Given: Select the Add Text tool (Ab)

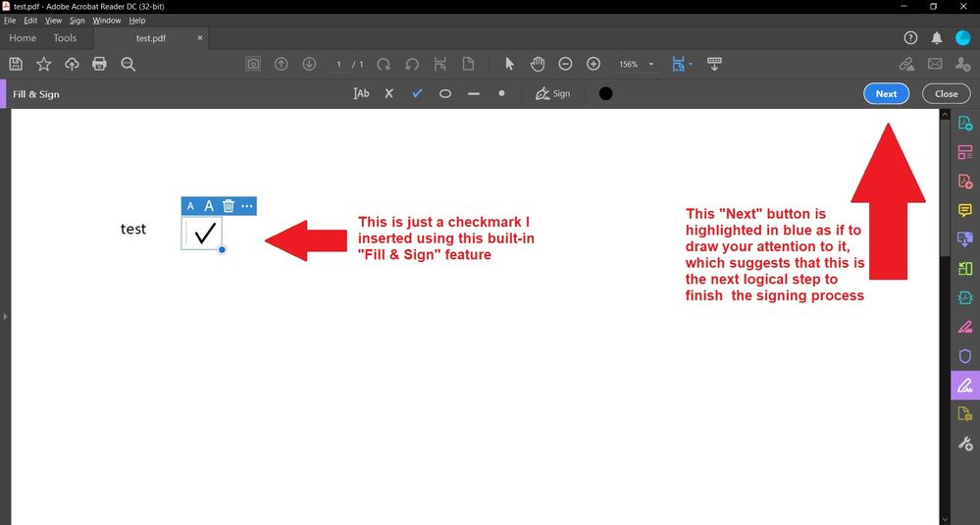Looking at the screenshot, I should pyautogui.click(x=361, y=94).
